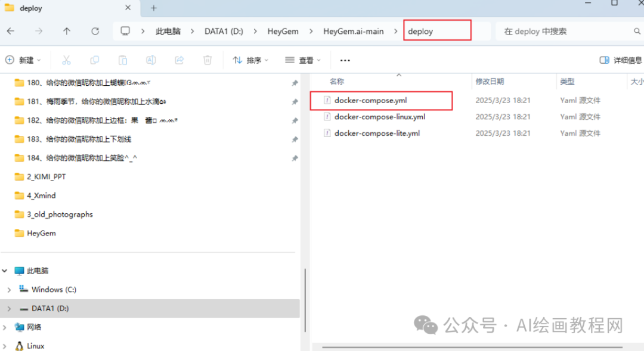Sort by the 类型 column header
This screenshot has height=351, width=644.
point(567,81)
